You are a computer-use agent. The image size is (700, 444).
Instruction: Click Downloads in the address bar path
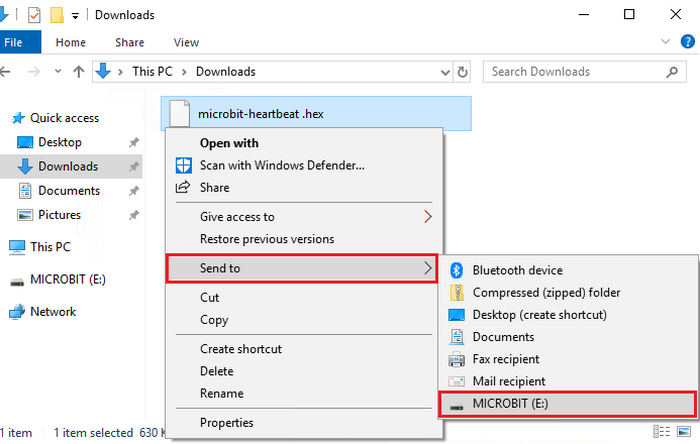pos(225,71)
